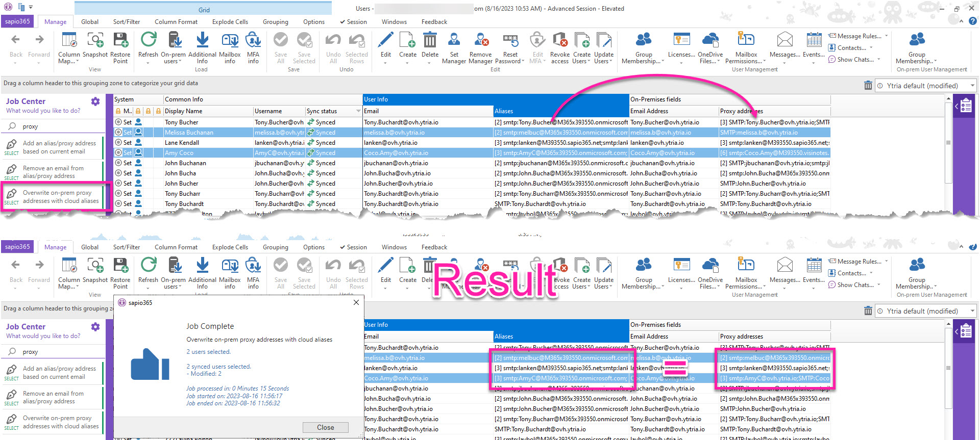Image resolution: width=980 pixels, height=440 pixels.
Task: Expand Edit MFA dropdown
Action: (544, 62)
